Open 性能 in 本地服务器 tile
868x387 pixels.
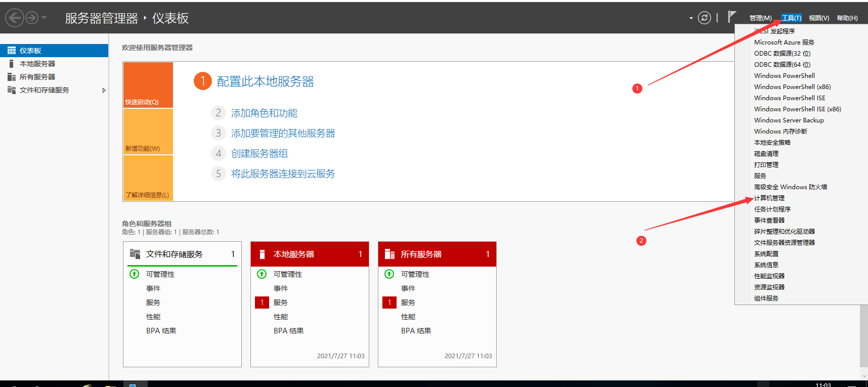coord(281,317)
